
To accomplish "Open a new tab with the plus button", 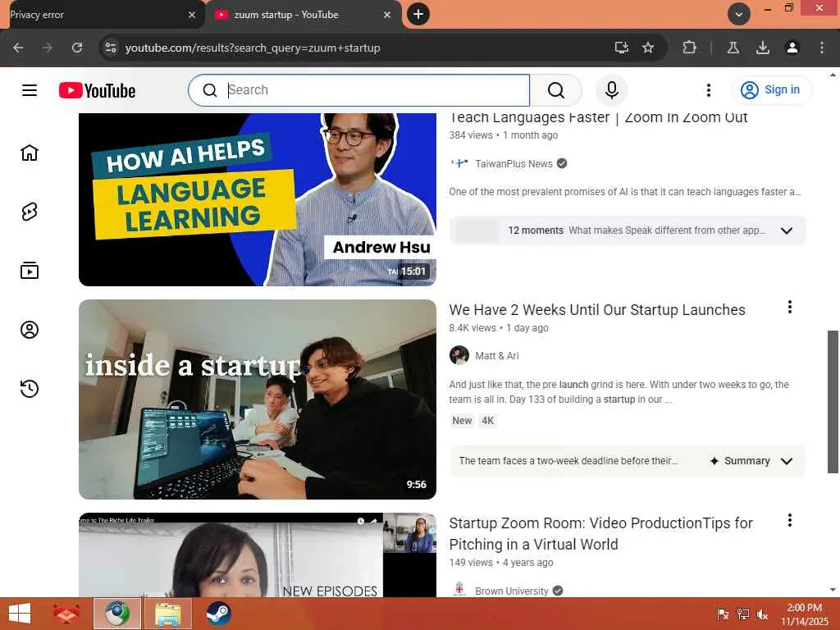I will (x=418, y=14).
